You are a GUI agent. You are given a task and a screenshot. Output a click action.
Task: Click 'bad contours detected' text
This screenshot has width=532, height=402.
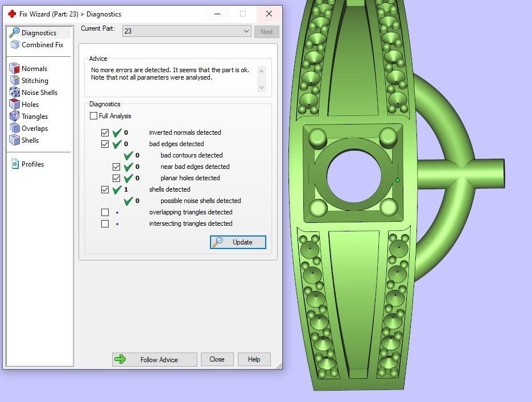point(192,155)
